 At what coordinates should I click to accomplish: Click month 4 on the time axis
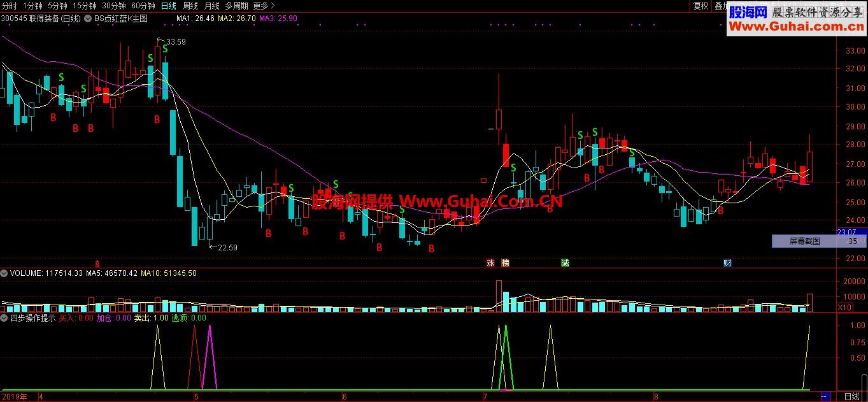(x=41, y=396)
